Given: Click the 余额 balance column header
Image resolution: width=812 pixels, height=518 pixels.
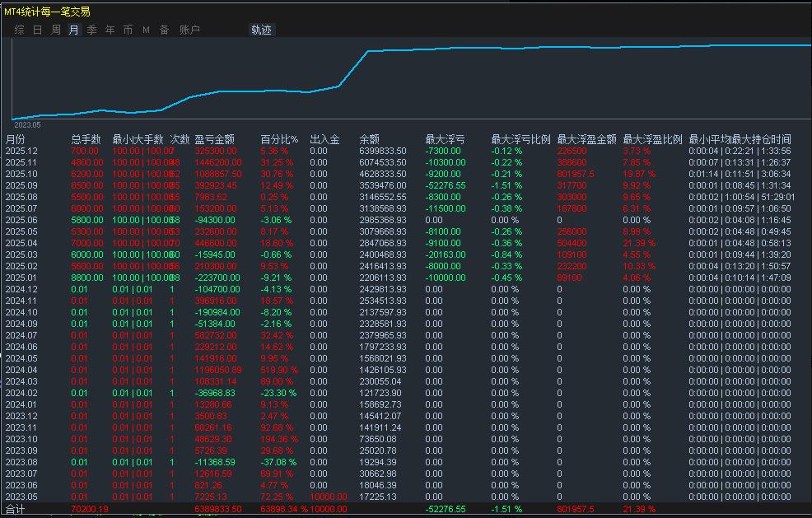Looking at the screenshot, I should [371, 138].
